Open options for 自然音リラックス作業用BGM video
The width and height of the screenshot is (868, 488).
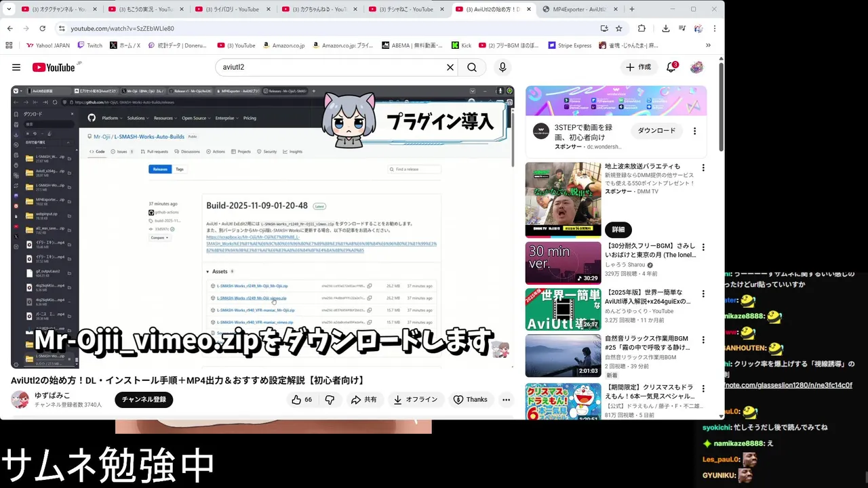pos(703,340)
